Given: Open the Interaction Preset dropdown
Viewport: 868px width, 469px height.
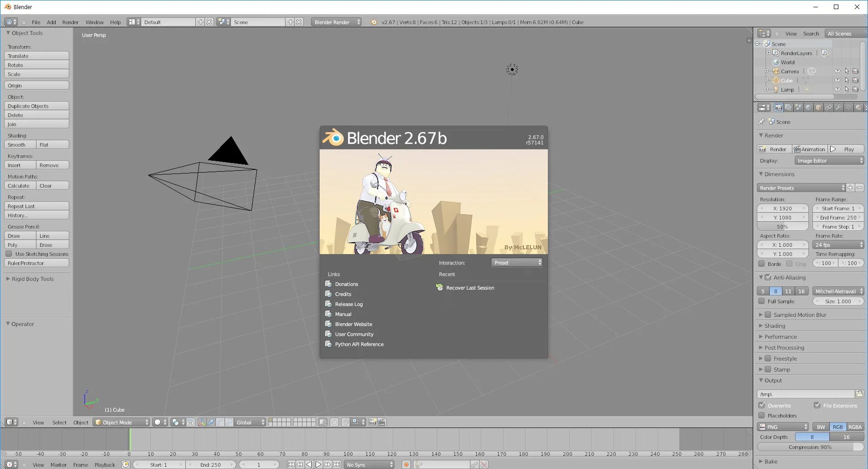Looking at the screenshot, I should tap(517, 263).
